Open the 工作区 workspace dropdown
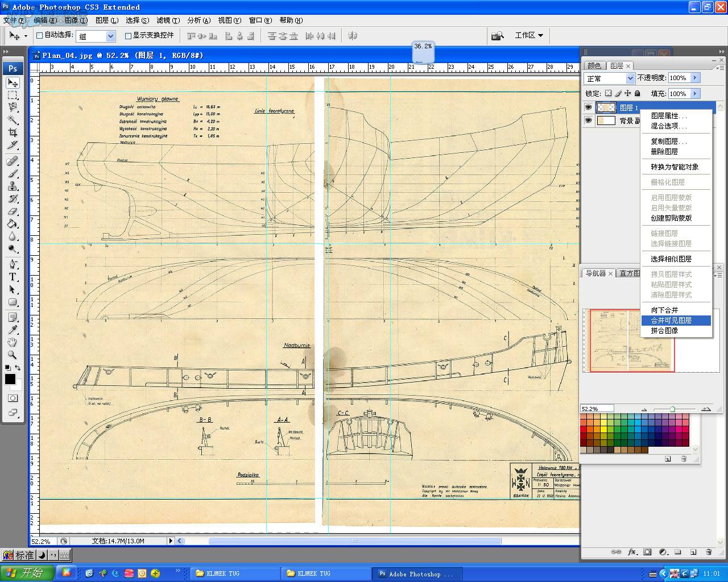728x582 pixels. 528,35
